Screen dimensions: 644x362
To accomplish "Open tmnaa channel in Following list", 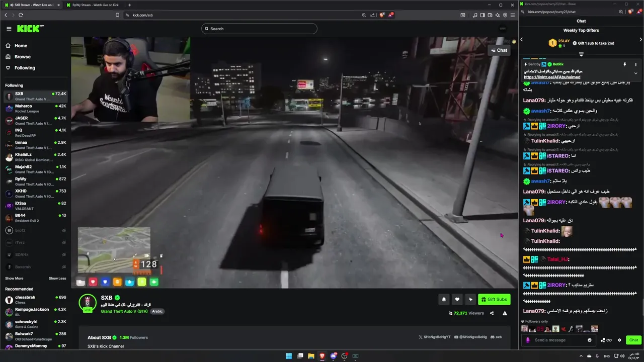I will pos(35,145).
